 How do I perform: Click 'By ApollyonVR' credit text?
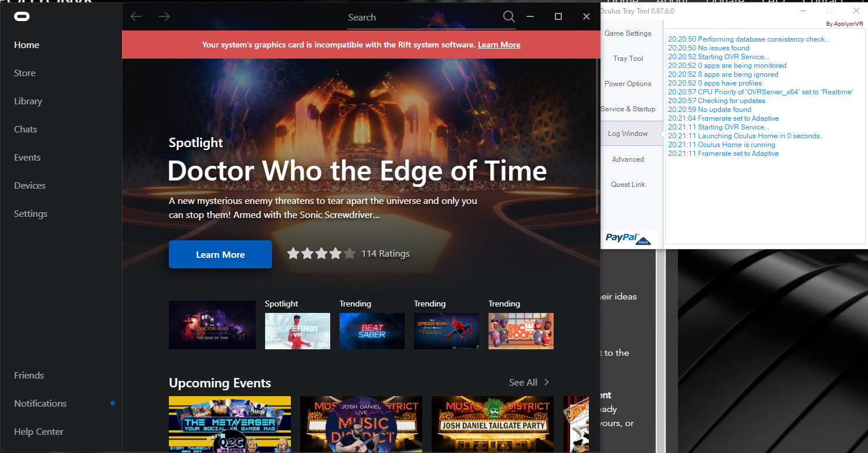click(x=845, y=24)
